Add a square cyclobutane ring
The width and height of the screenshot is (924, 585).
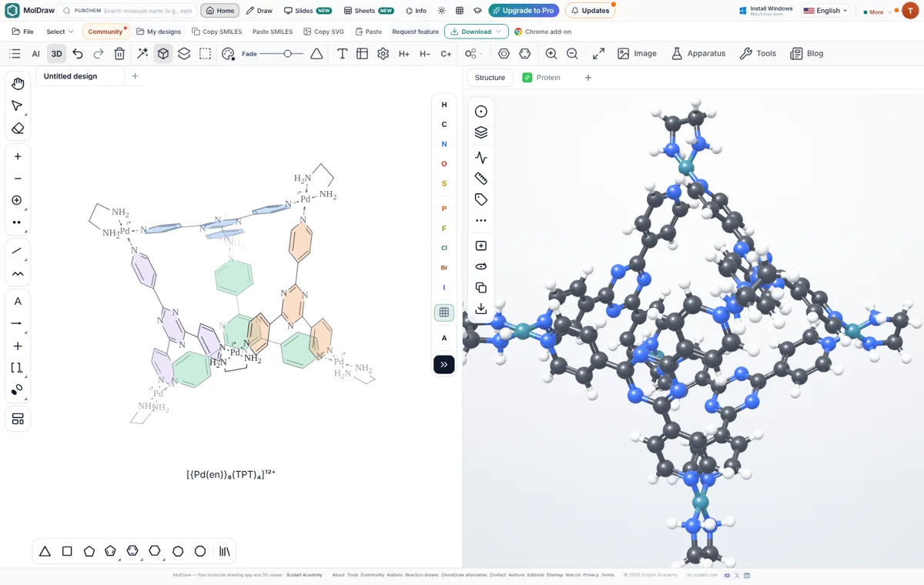[67, 551]
